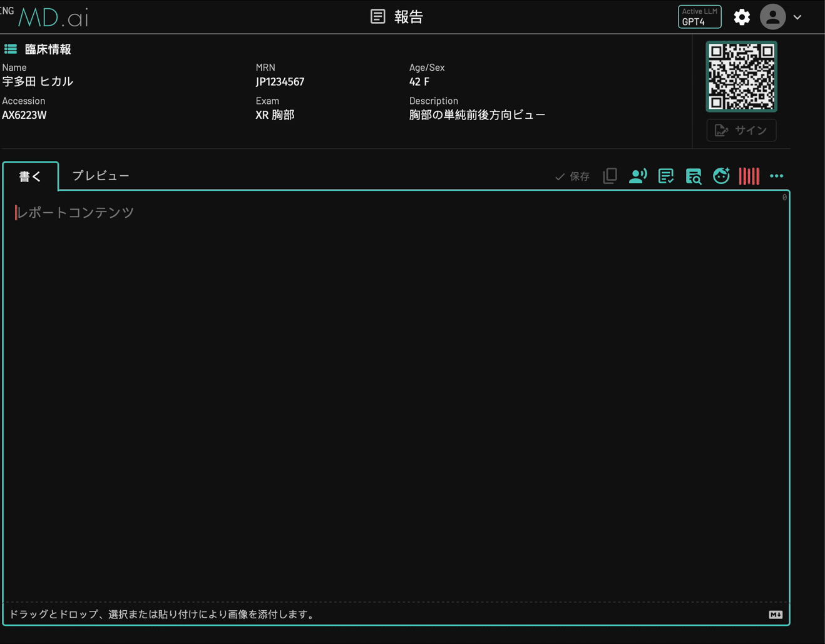Viewport: 825px width, 644px height.
Task: Click the AI face sparkle icon
Action: tap(721, 176)
